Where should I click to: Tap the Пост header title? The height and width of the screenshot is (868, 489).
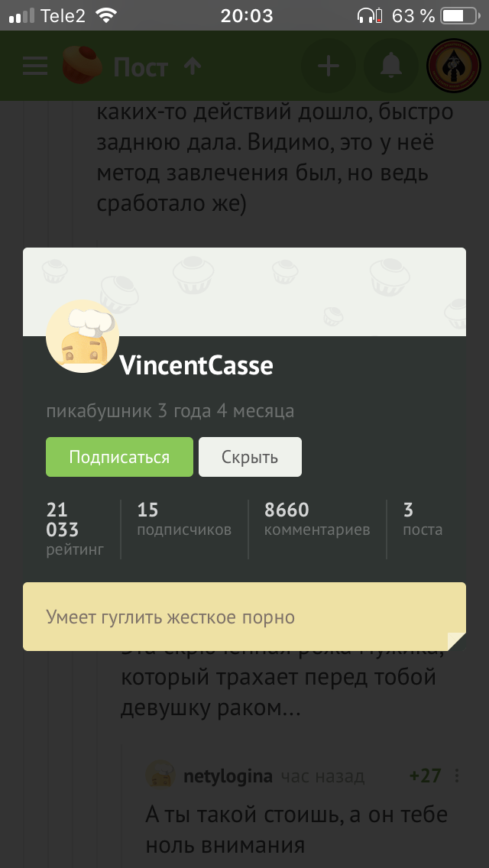pyautogui.click(x=141, y=67)
